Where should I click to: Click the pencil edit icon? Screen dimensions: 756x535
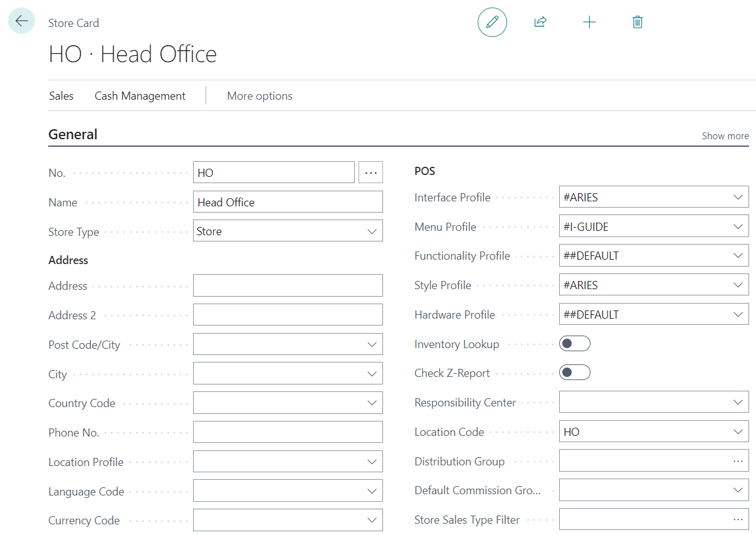[x=492, y=22]
